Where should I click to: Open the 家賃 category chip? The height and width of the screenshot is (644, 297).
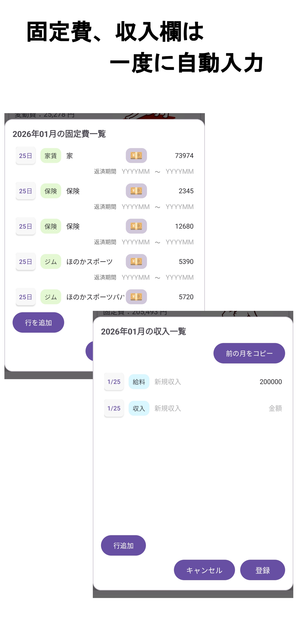tap(51, 155)
